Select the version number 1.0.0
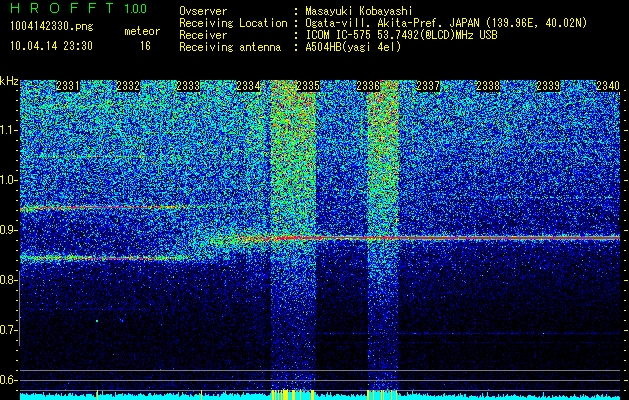This screenshot has width=629, height=400. 136,9
